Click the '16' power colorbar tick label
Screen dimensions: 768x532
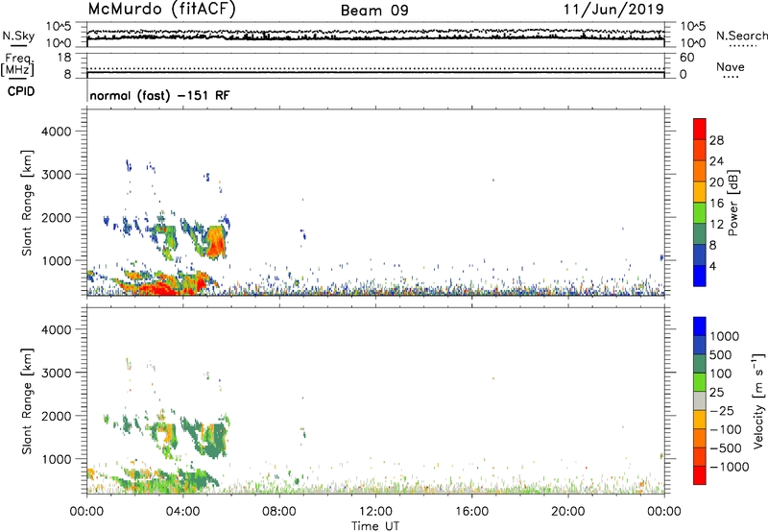coord(716,204)
